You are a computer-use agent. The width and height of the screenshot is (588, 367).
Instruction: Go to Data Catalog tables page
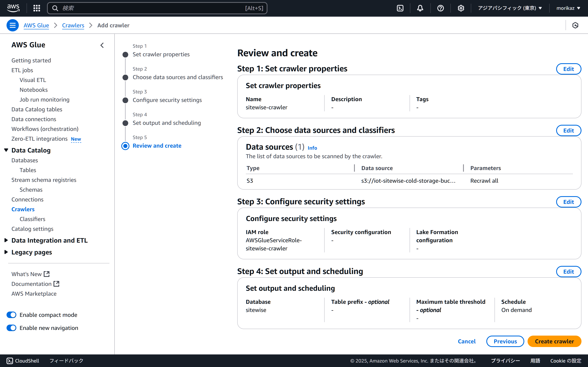point(37,109)
